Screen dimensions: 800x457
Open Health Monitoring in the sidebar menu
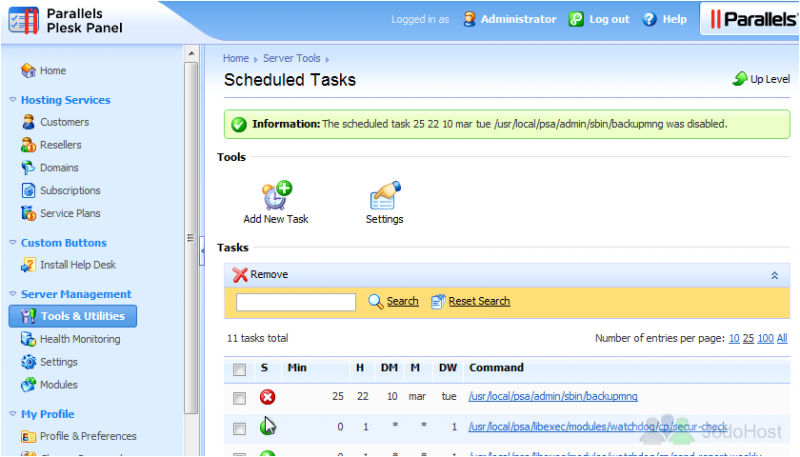[80, 339]
